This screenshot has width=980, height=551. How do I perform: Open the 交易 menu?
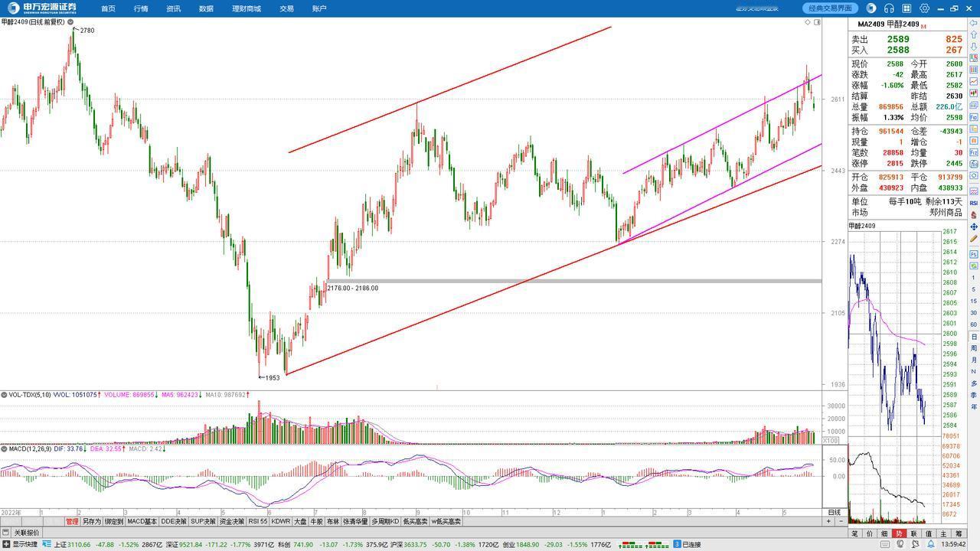click(x=286, y=8)
